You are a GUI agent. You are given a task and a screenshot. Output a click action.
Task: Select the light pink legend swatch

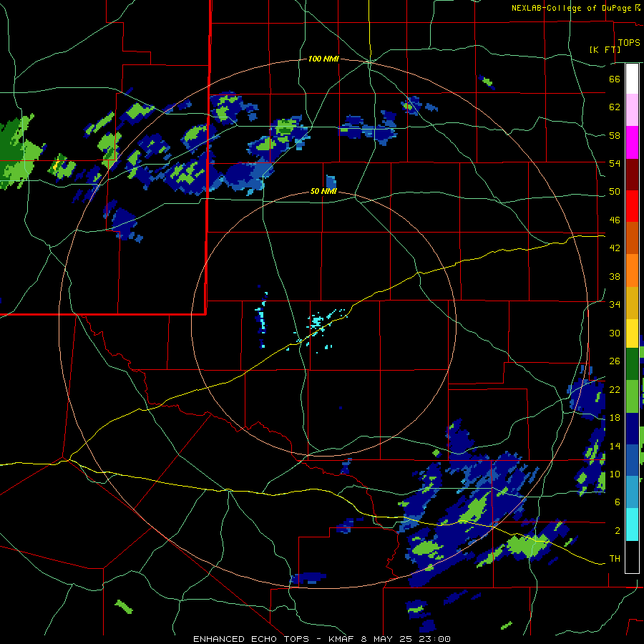[632, 110]
